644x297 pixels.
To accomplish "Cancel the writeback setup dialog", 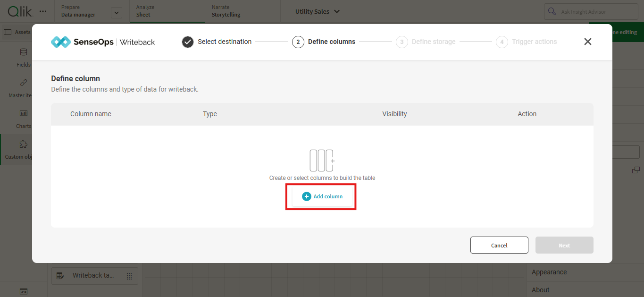I will point(499,245).
